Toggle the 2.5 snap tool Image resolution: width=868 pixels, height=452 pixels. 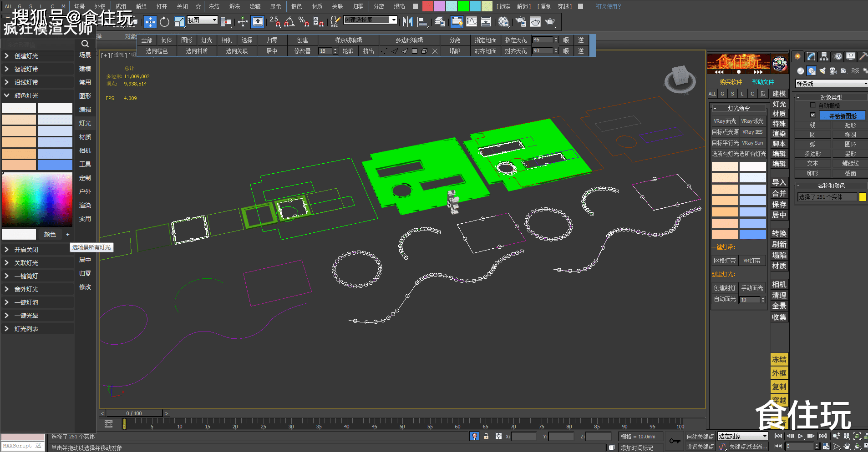[274, 21]
